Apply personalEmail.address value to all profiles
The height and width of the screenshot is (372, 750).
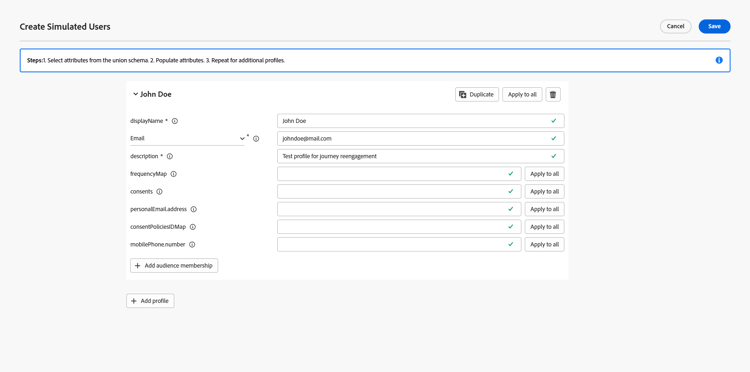click(x=544, y=209)
